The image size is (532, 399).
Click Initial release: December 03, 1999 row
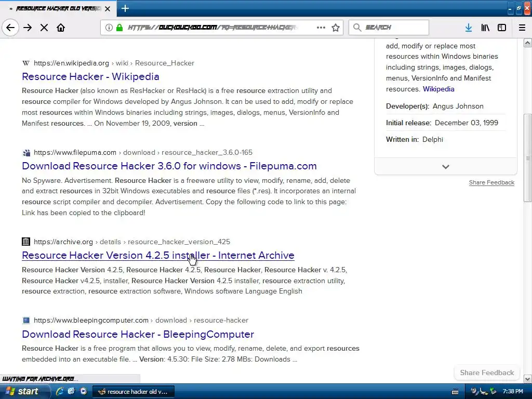point(445,123)
